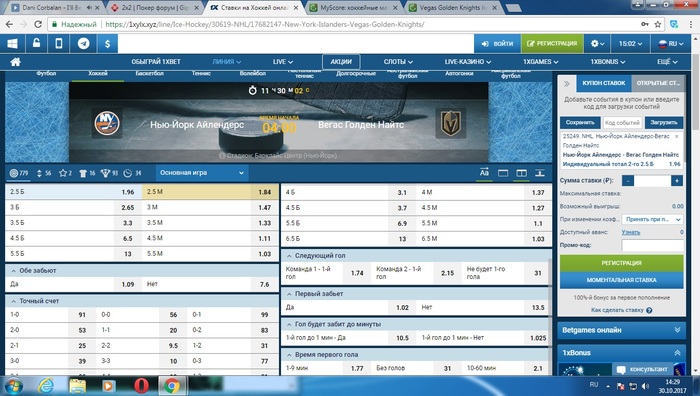
Task: Open the LIVE-КАЗИНО menu
Action: pos(467,62)
